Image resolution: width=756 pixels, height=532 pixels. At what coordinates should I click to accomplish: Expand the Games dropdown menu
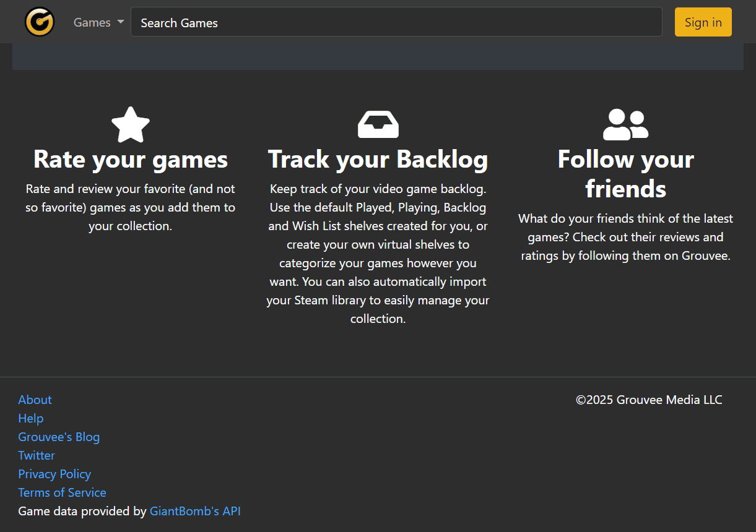click(98, 22)
